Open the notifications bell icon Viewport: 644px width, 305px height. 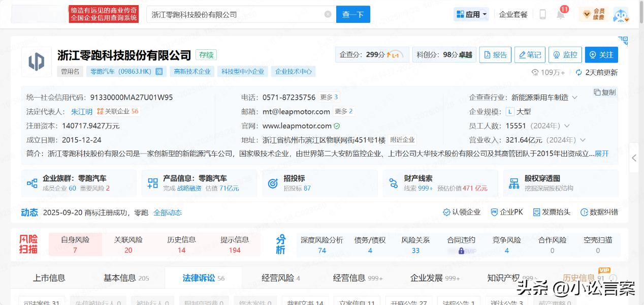tap(560, 14)
